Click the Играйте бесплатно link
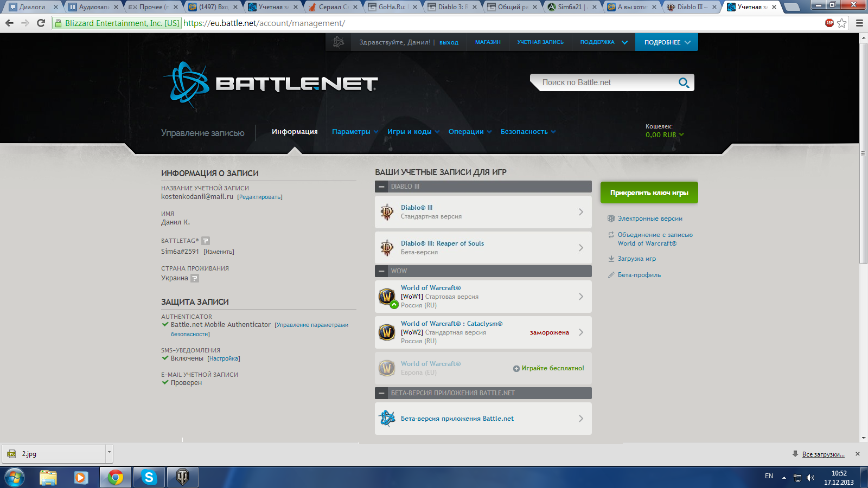The width and height of the screenshot is (868, 488). click(553, 368)
